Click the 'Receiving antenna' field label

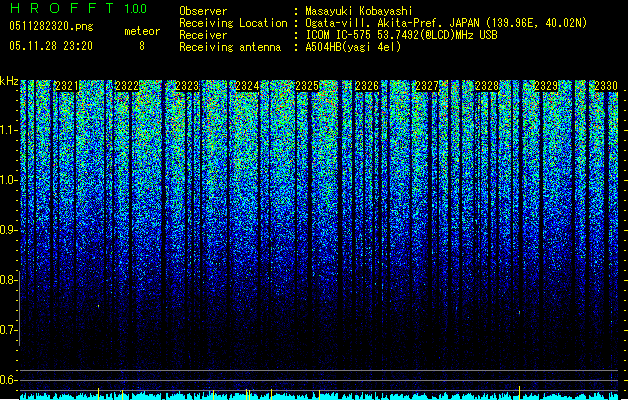(230, 47)
